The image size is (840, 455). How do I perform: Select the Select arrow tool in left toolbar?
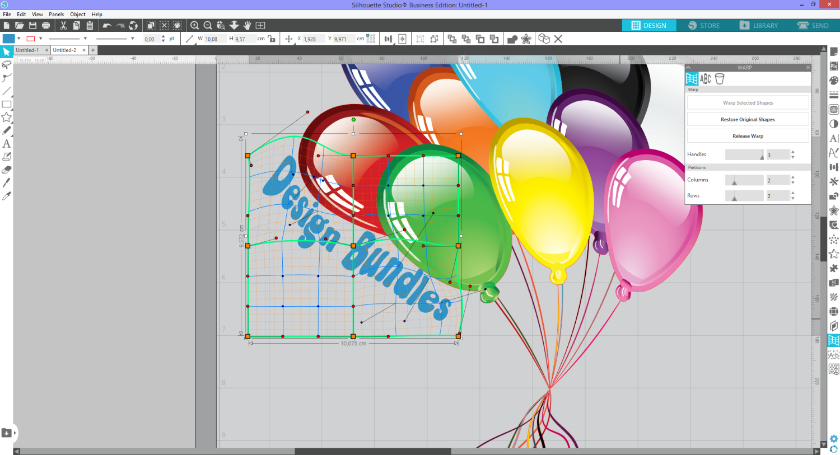click(6, 51)
